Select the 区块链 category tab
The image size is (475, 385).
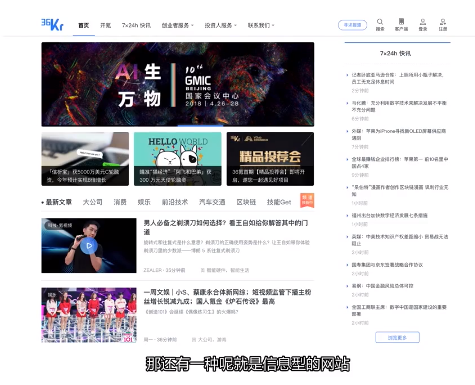246,202
